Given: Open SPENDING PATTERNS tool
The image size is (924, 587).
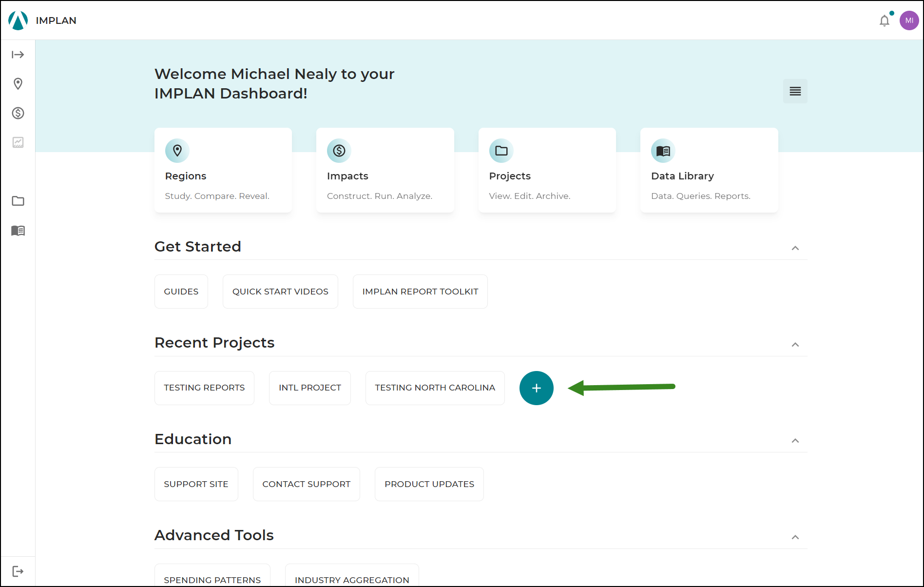Looking at the screenshot, I should point(212,575).
